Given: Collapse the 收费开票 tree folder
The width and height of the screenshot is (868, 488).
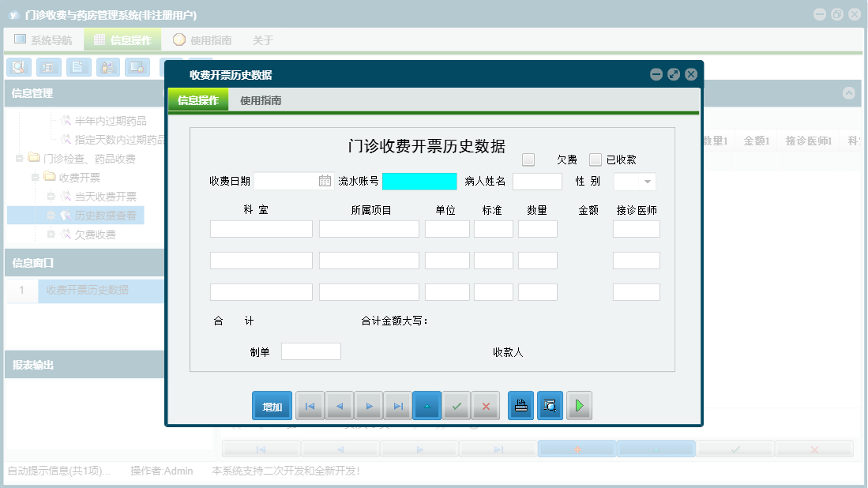Looking at the screenshot, I should pyautogui.click(x=35, y=177).
